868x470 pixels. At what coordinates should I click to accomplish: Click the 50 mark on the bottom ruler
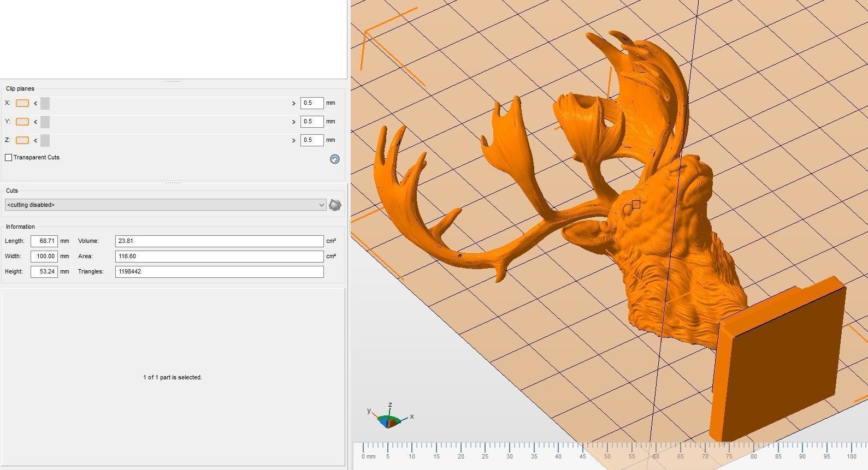coord(607,456)
